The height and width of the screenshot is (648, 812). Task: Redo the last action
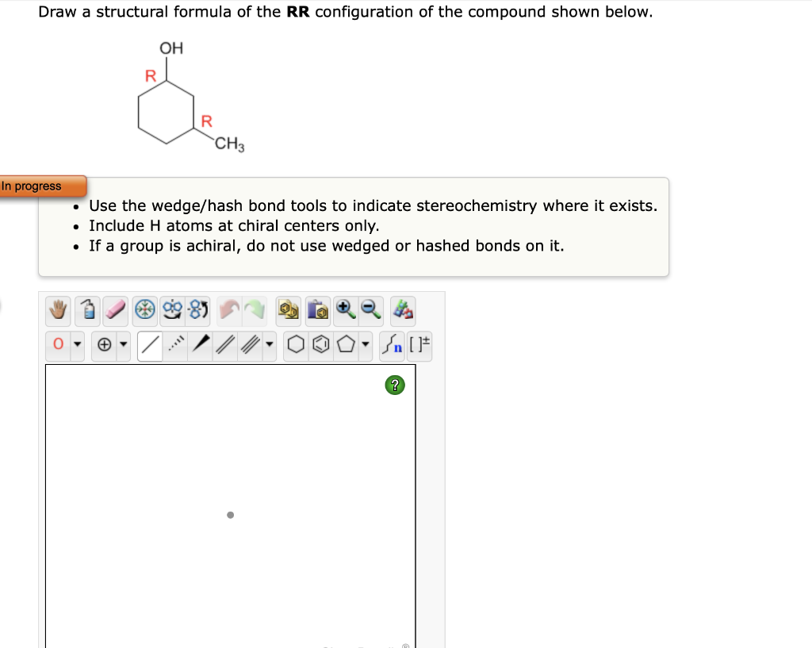(256, 311)
